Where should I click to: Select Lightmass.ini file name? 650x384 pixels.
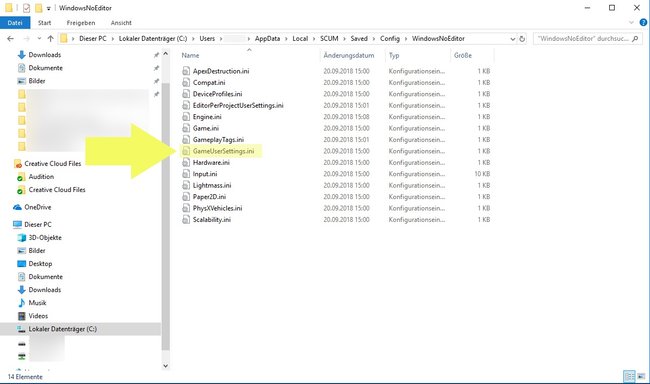click(212, 185)
